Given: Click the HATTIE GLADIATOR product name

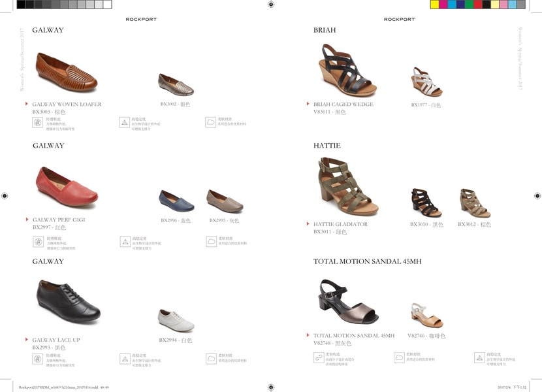Looking at the screenshot, I should (x=340, y=224).
